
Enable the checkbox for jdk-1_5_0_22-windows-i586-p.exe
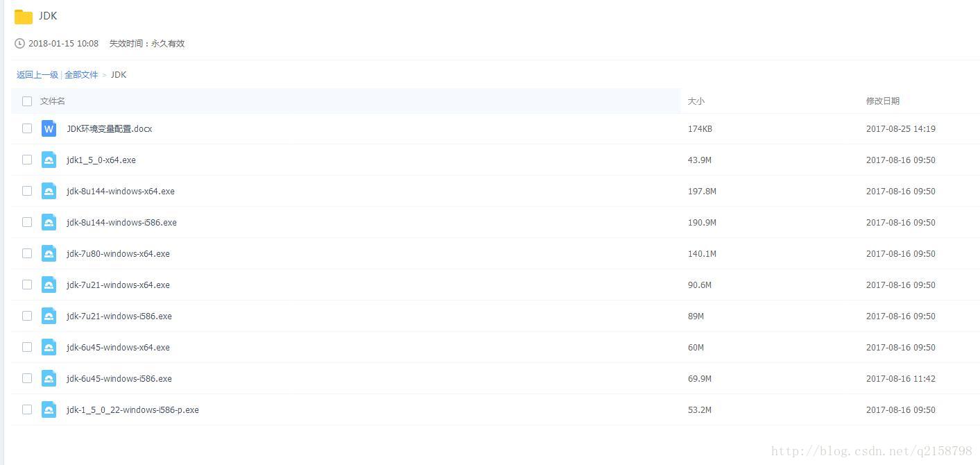point(27,409)
